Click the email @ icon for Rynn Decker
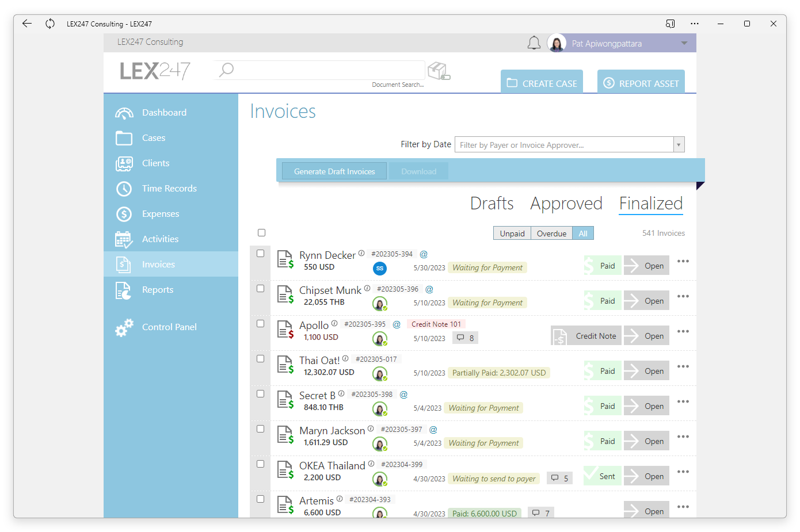The width and height of the screenshot is (800, 532). pos(424,254)
